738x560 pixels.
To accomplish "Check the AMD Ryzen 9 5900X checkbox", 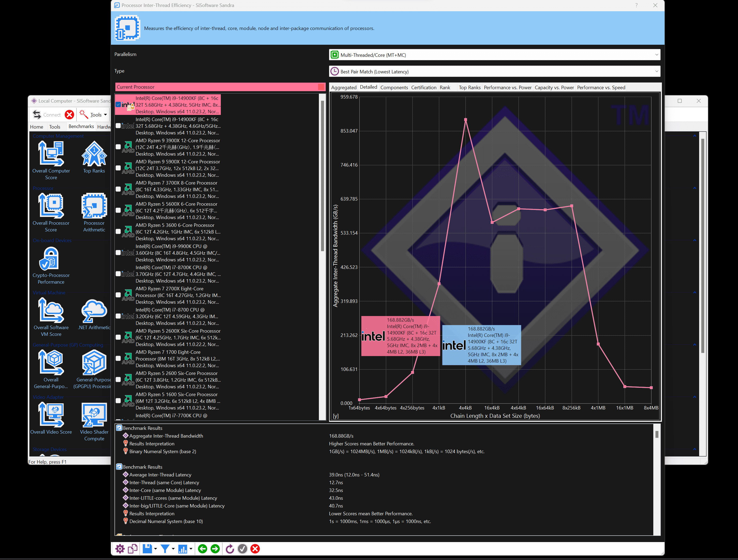I will tap(118, 168).
